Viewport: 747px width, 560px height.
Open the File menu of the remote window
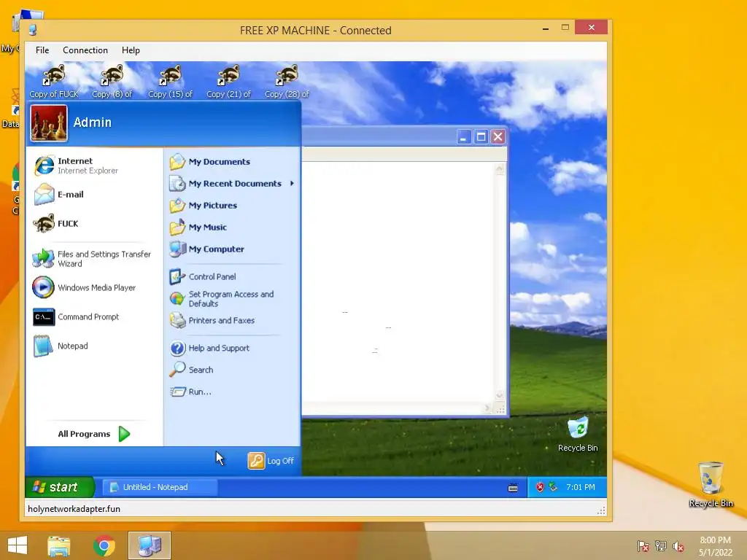click(42, 50)
